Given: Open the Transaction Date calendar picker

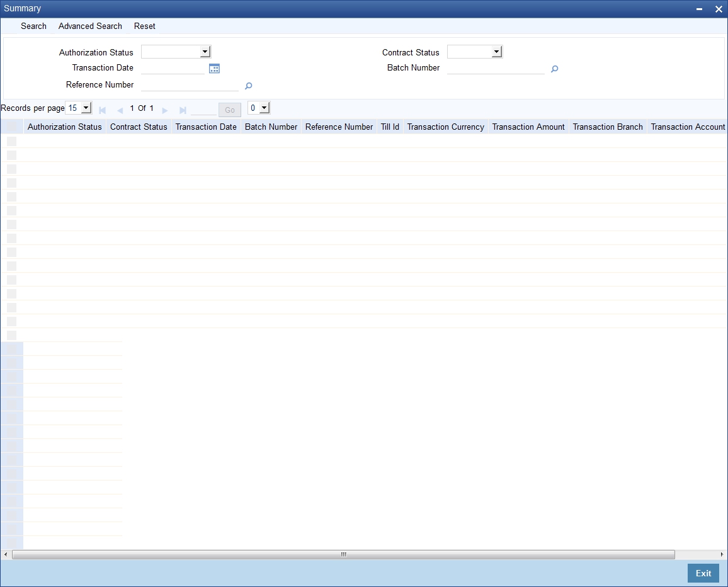Looking at the screenshot, I should 214,69.
